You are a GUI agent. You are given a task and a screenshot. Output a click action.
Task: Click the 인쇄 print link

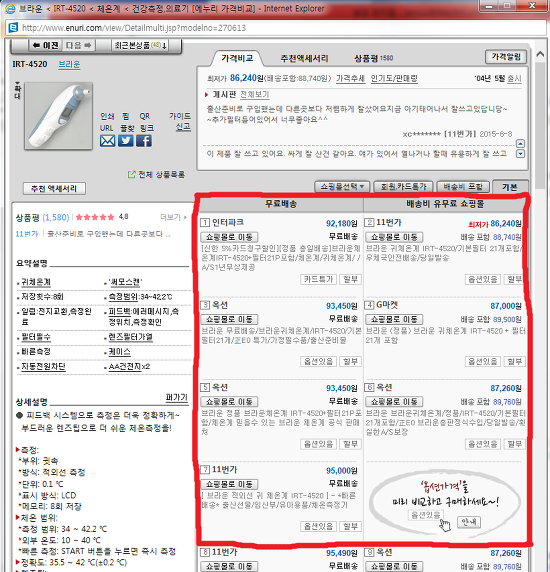pos(107,116)
